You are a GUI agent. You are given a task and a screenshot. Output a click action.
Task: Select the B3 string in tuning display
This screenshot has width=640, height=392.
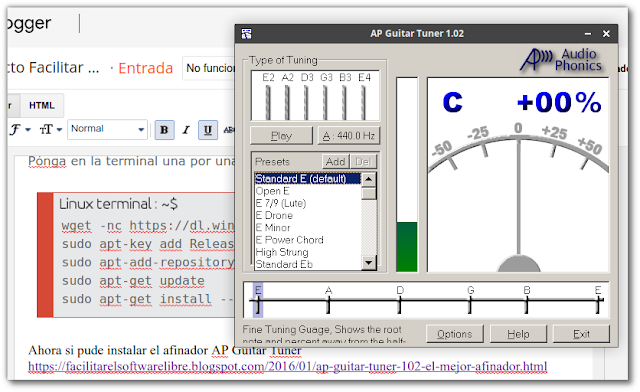pyautogui.click(x=345, y=97)
